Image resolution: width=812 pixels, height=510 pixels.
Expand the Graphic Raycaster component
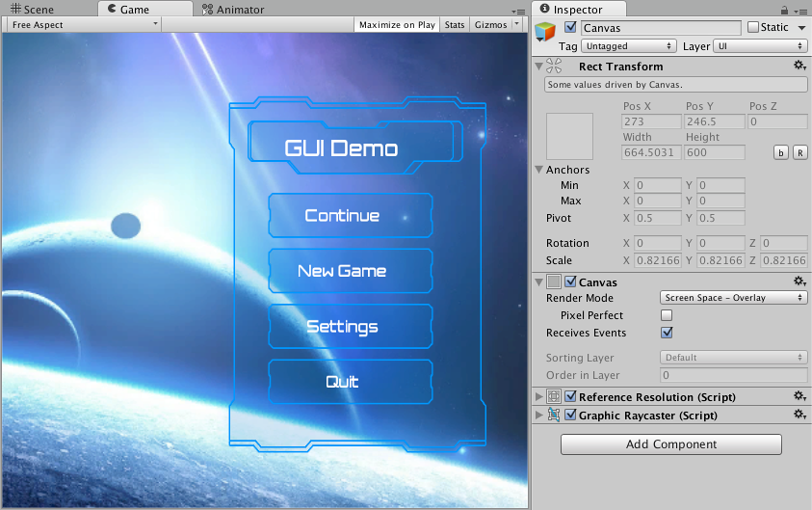point(538,416)
